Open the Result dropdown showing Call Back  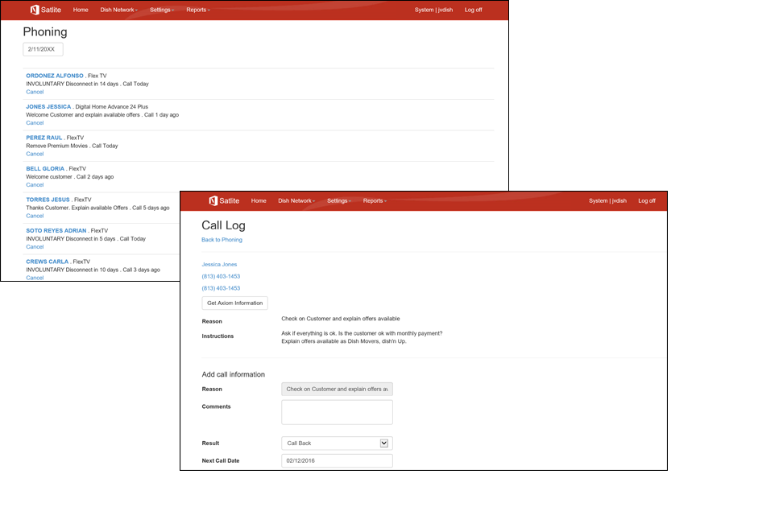(337, 443)
